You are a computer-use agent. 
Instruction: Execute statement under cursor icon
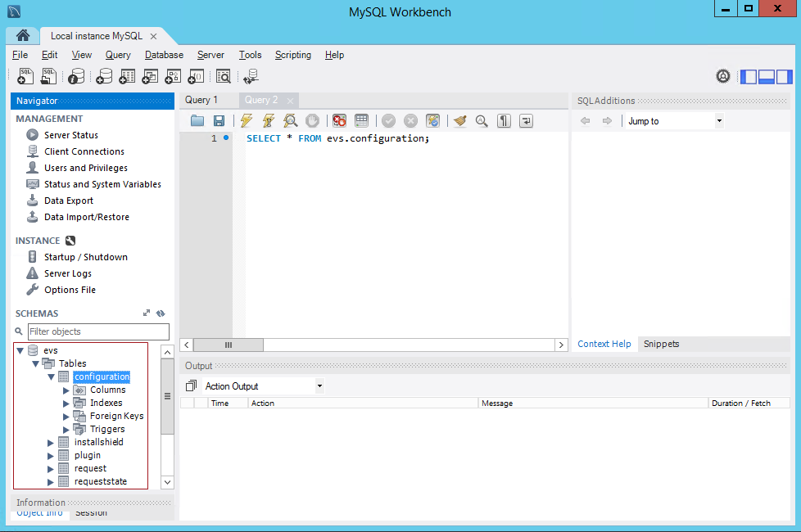coord(268,120)
